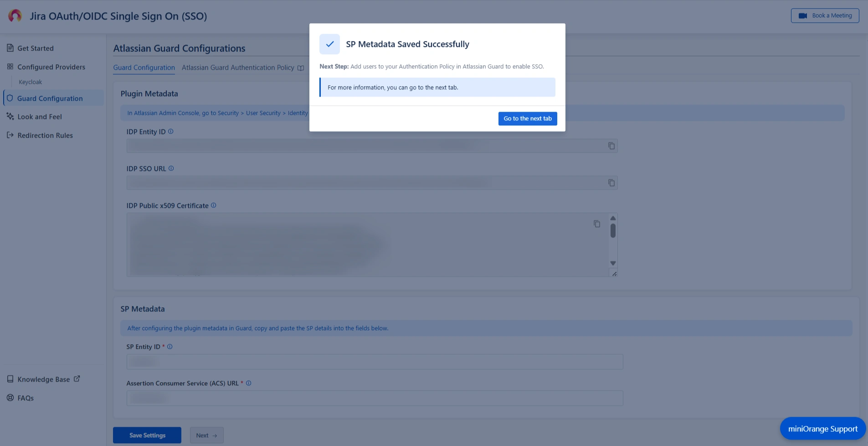This screenshot has height=446, width=868.
Task: Click the 'SP Metadata' section heading
Action: coord(143,309)
